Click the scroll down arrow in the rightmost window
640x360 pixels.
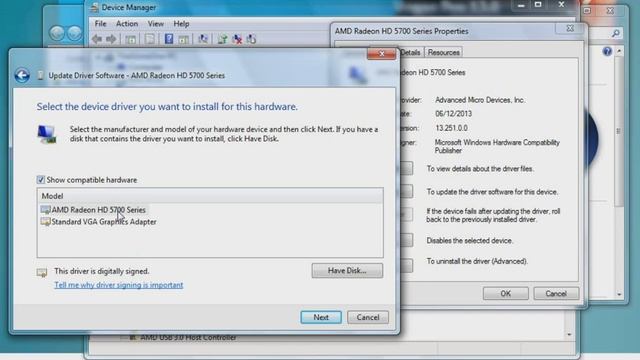tap(619, 294)
